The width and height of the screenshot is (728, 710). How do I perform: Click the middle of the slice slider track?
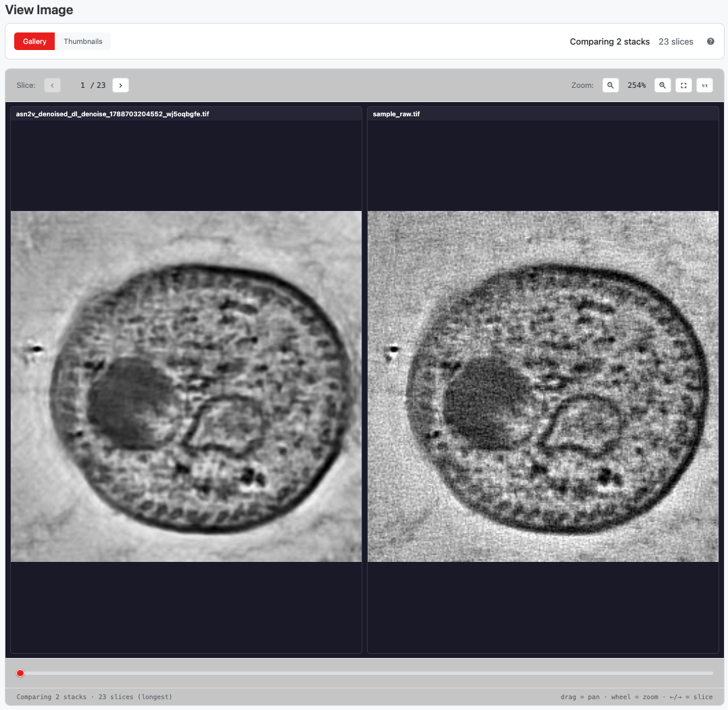[x=365, y=673]
